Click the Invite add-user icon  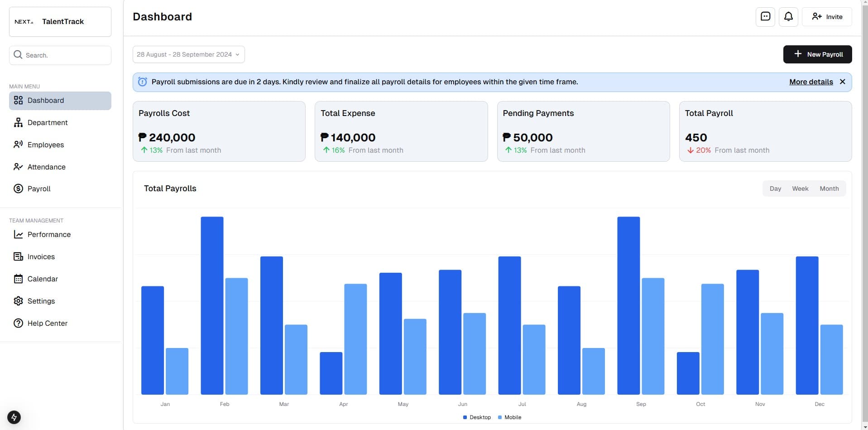coord(816,17)
